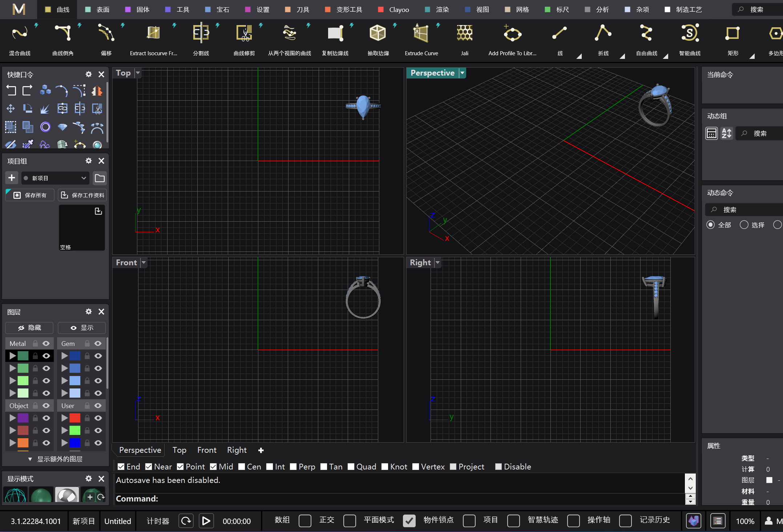Click the purple Object layer color swatch

23,418
